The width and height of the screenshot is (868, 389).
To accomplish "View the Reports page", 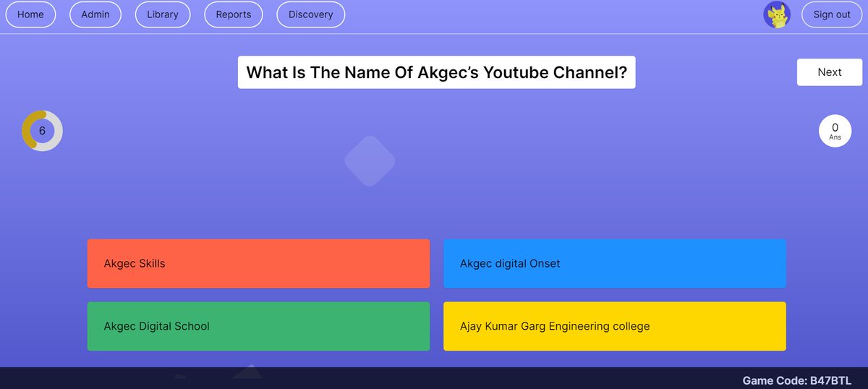I will click(234, 14).
